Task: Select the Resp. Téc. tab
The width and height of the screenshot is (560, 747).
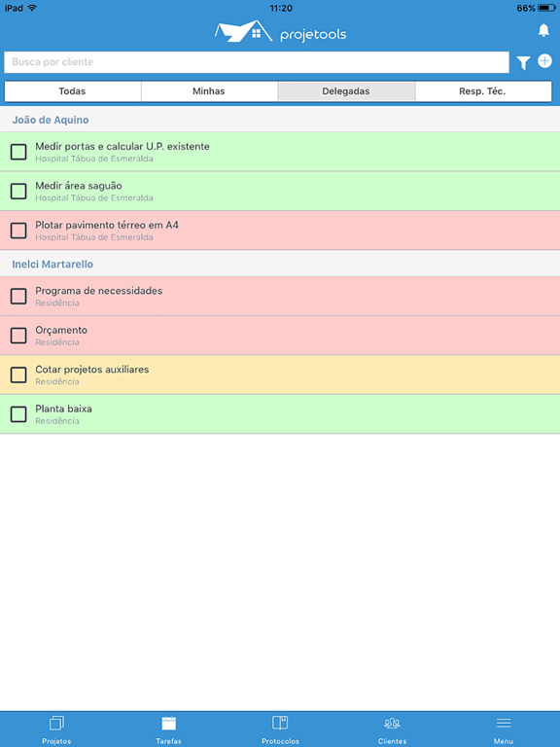Action: (x=483, y=91)
